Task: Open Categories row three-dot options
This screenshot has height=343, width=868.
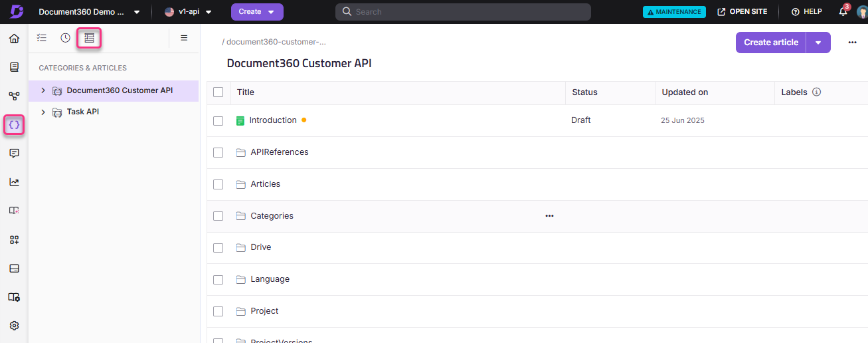Action: 549,216
